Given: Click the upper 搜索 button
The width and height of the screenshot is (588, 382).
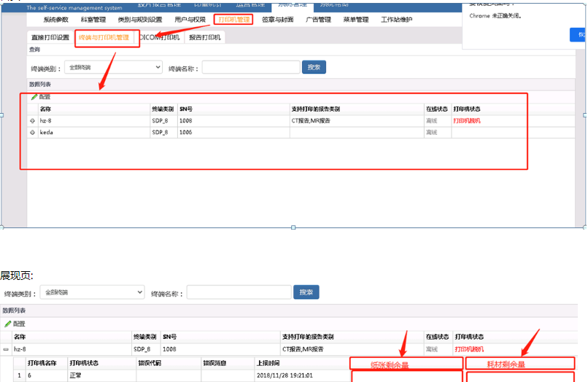Looking at the screenshot, I should pos(314,67).
